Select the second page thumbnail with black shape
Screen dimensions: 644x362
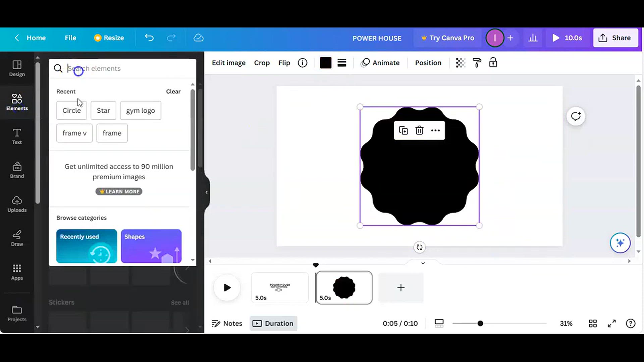coord(344,288)
